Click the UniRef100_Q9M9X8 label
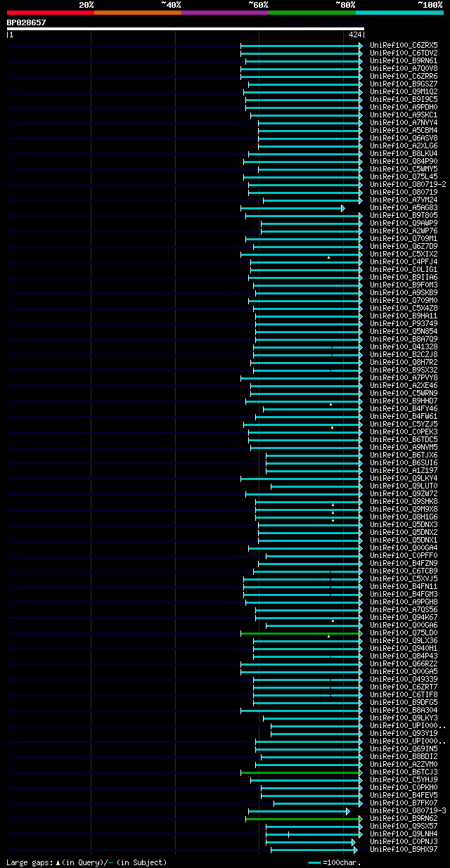This screenshot has height=868, width=450. (x=404, y=509)
